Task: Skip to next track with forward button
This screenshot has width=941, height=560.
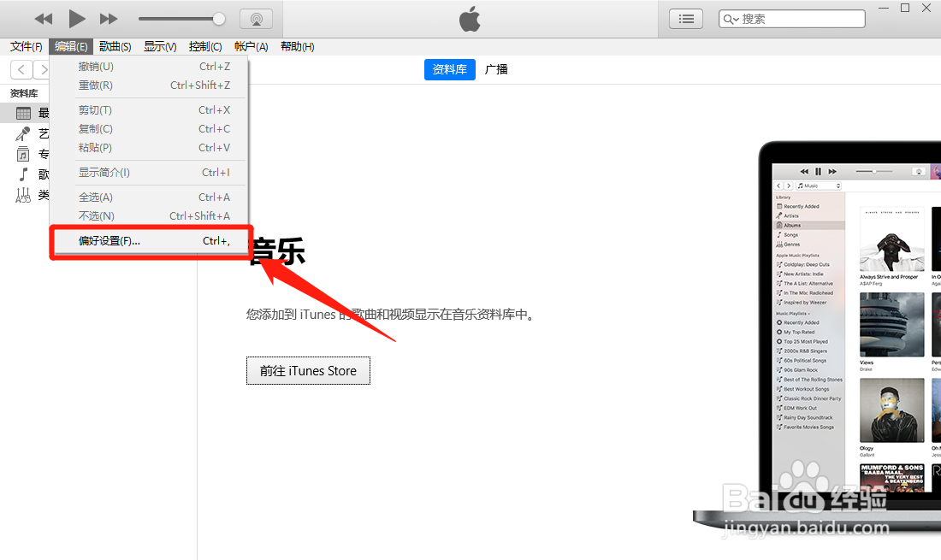Action: click(x=108, y=18)
